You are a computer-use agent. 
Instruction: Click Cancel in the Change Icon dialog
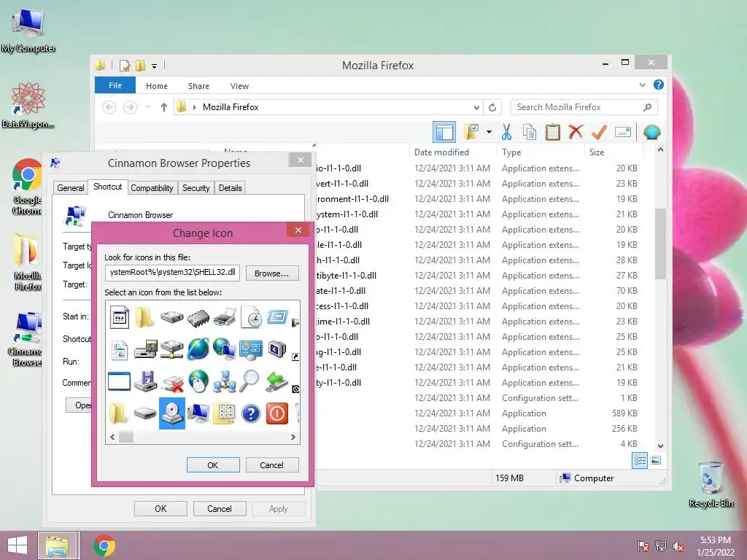coord(271,465)
